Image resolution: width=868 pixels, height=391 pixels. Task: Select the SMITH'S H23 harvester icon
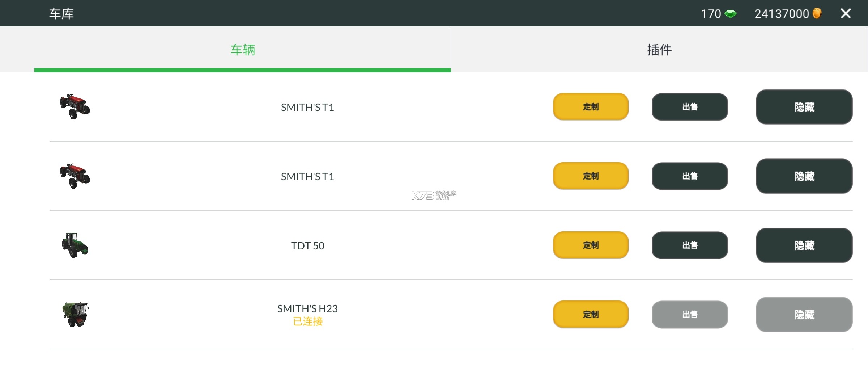[x=75, y=314]
